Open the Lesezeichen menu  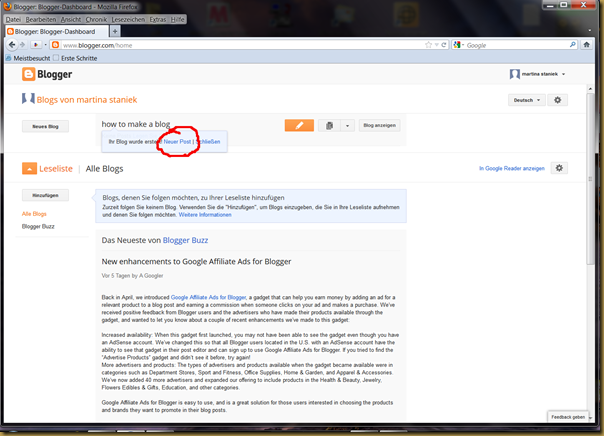pyautogui.click(x=128, y=19)
